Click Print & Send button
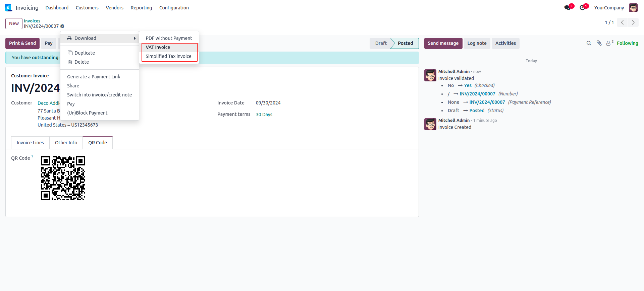Viewport: 644px width, 291px height. 22,43
